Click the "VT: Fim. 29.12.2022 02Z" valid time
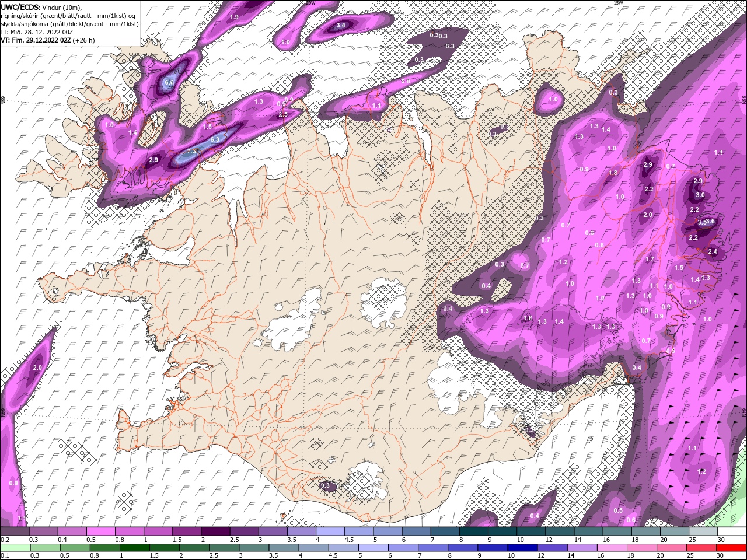Screen dimensions: 747x560 point(36,40)
